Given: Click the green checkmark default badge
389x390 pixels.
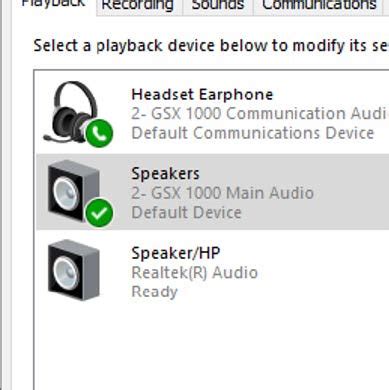Looking at the screenshot, I should [x=99, y=212].
